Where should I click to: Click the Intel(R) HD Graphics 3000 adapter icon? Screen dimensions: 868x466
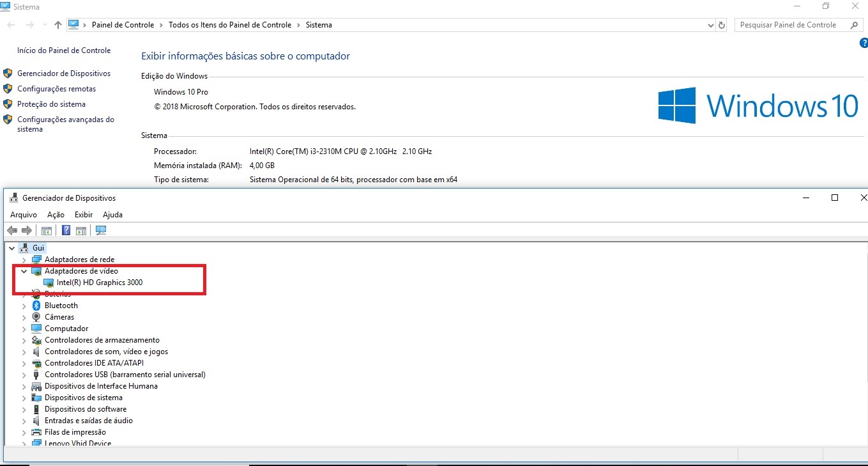[49, 283]
